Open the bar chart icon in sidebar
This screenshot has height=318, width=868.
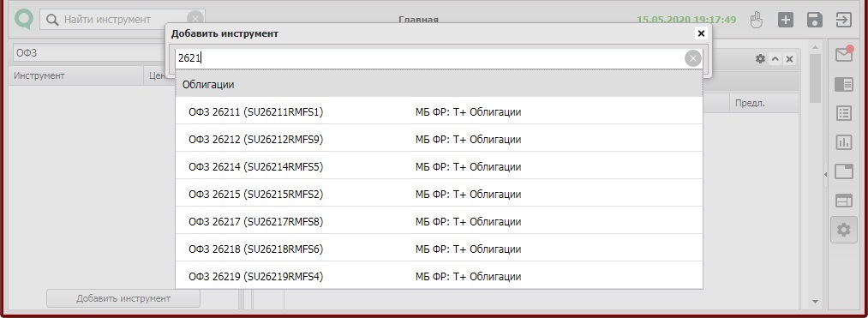[844, 142]
